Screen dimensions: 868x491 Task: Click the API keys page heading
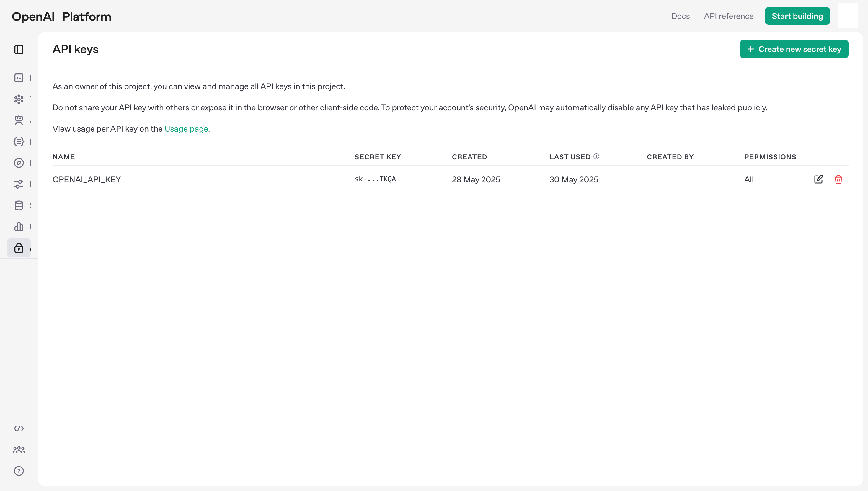coord(76,49)
